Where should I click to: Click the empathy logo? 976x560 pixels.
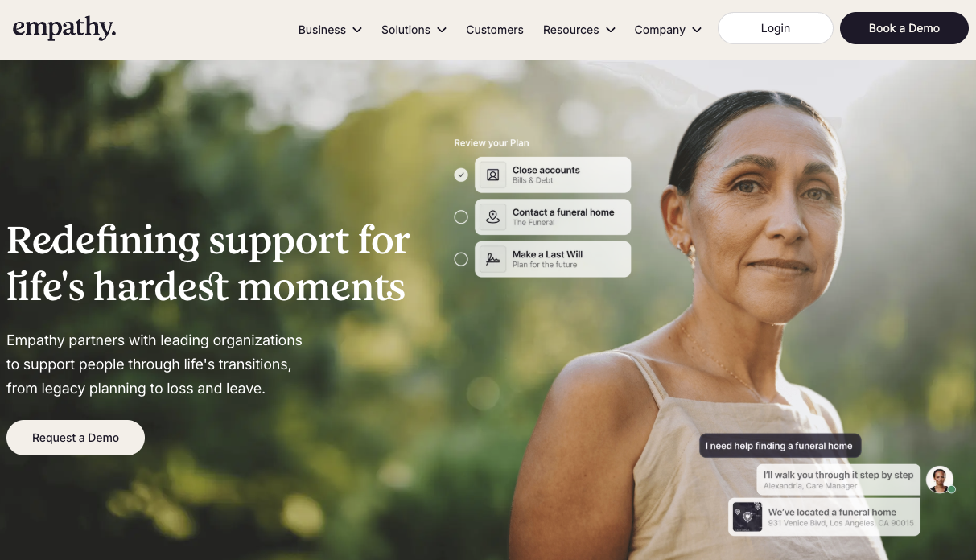64,28
